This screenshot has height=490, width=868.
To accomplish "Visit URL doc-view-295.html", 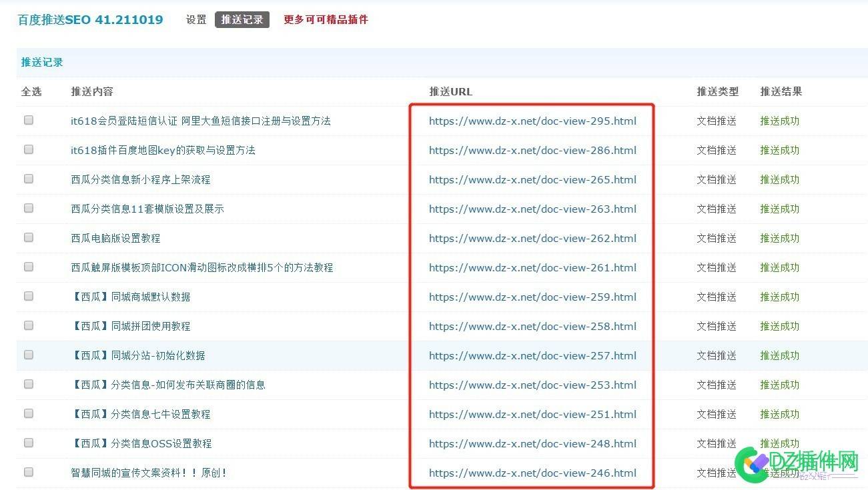I will point(532,121).
